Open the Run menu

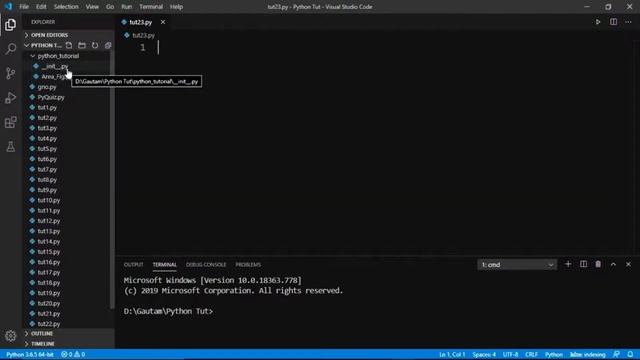(127, 7)
